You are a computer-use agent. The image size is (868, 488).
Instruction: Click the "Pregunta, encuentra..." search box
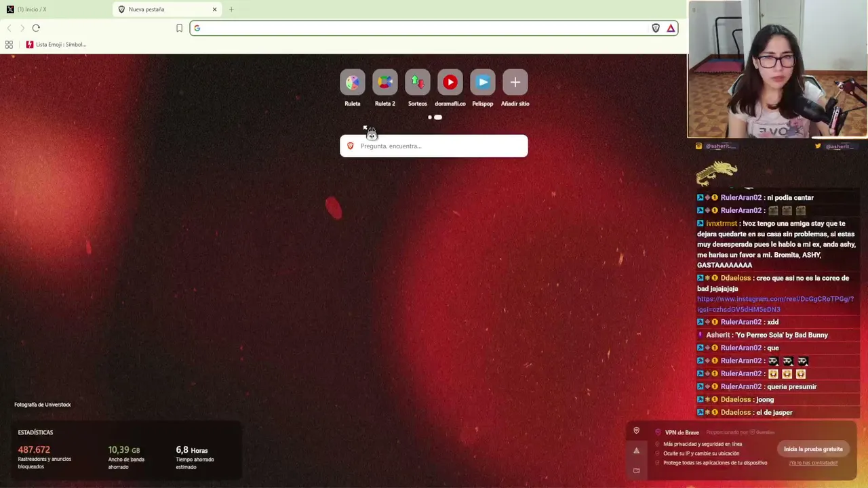point(434,146)
